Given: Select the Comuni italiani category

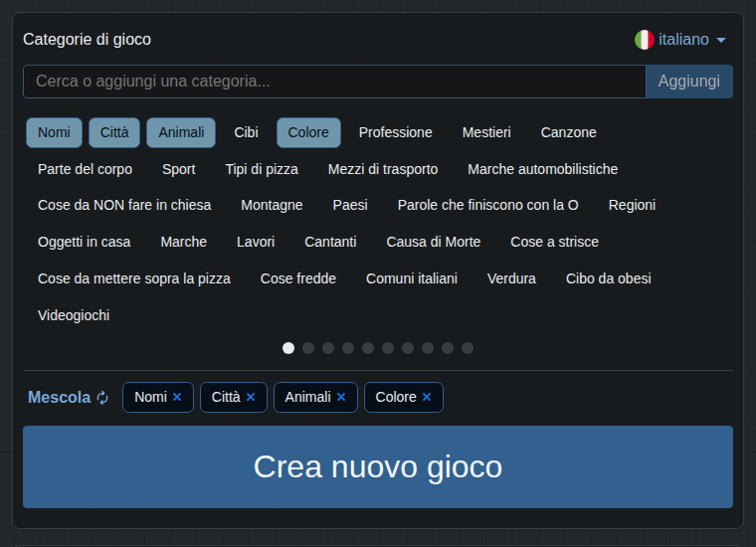Looking at the screenshot, I should pos(412,278).
